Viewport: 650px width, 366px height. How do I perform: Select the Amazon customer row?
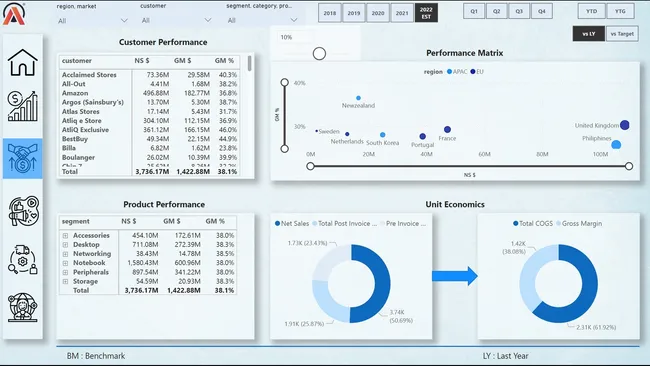(x=150, y=93)
